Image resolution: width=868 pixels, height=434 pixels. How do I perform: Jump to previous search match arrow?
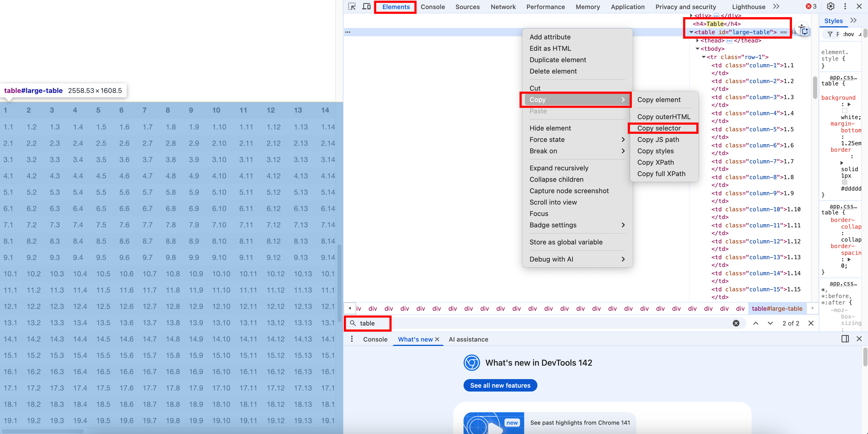click(756, 323)
